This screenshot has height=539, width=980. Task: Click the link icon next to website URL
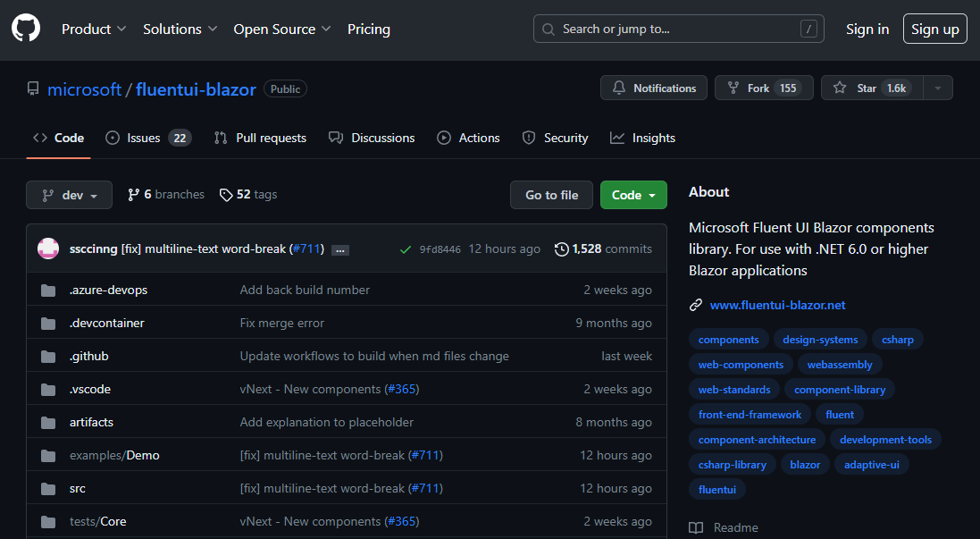[x=696, y=305]
